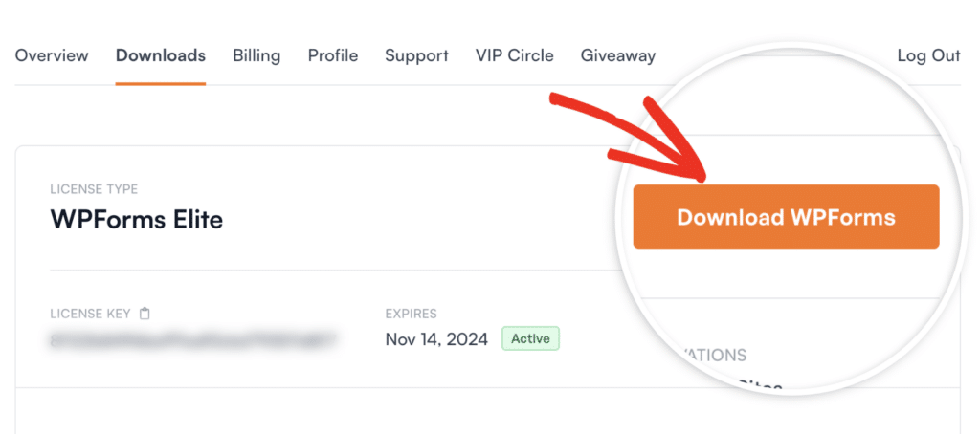Click the WPForms Elite heading
Screen dimensions: 980x434
coord(136,220)
